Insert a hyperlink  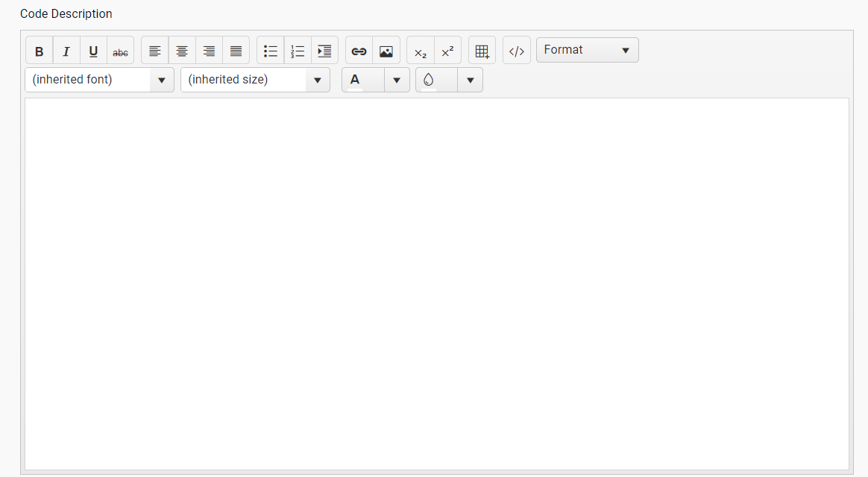point(359,51)
